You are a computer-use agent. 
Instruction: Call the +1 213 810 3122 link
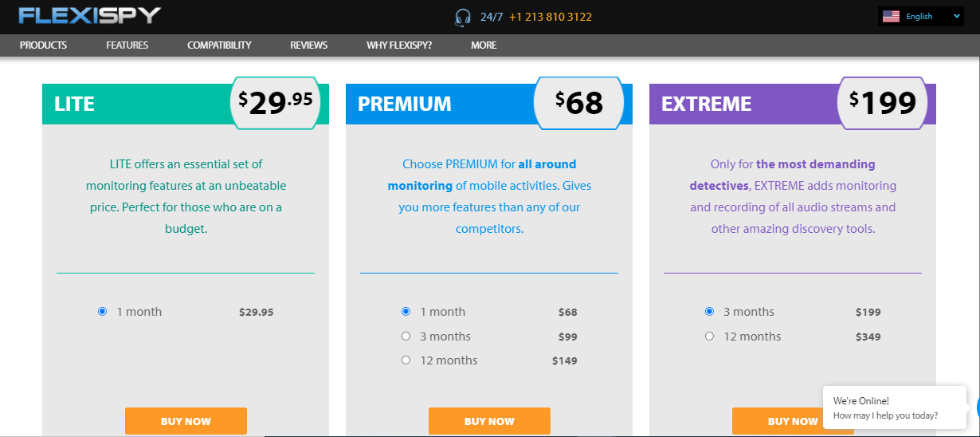click(550, 17)
